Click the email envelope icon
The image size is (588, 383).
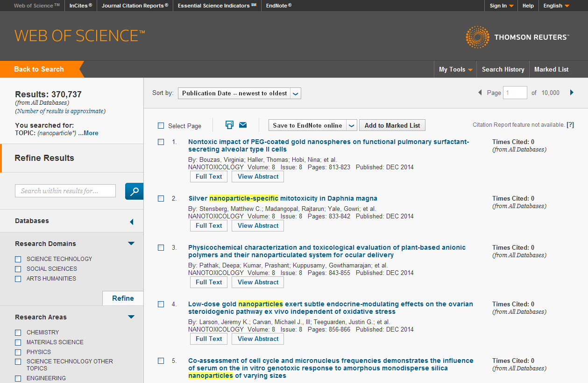click(x=243, y=125)
